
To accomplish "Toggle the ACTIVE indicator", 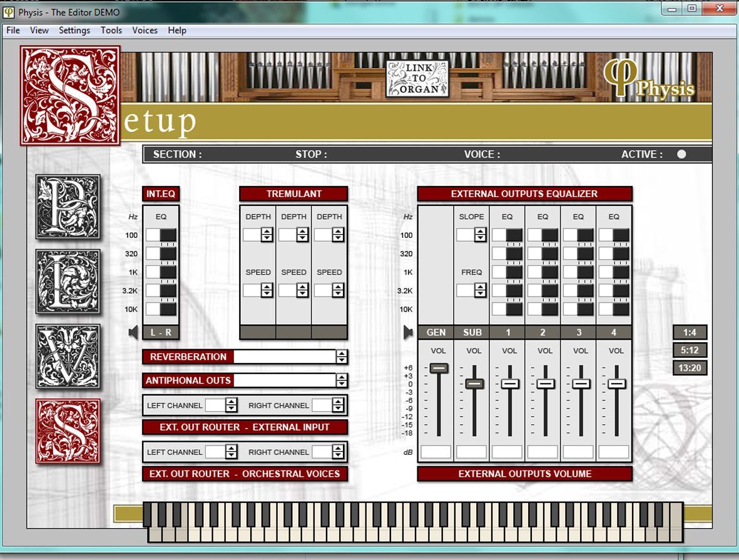I will click(x=681, y=154).
